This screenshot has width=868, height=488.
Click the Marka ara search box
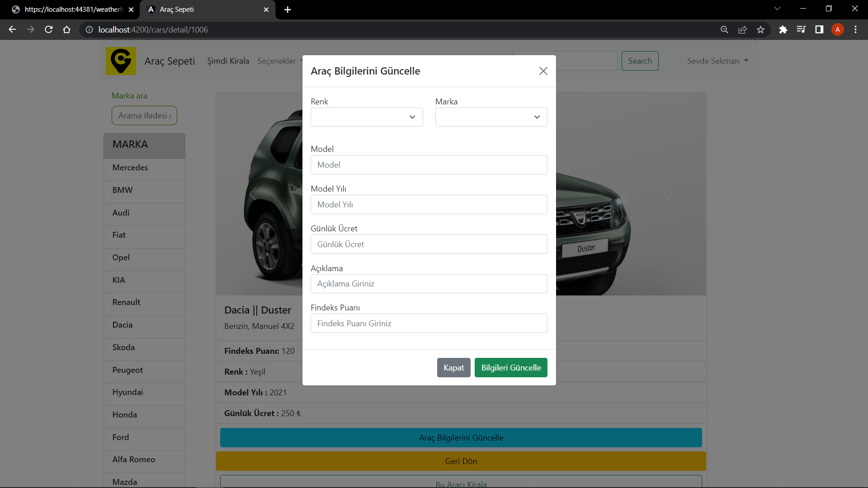tap(144, 116)
